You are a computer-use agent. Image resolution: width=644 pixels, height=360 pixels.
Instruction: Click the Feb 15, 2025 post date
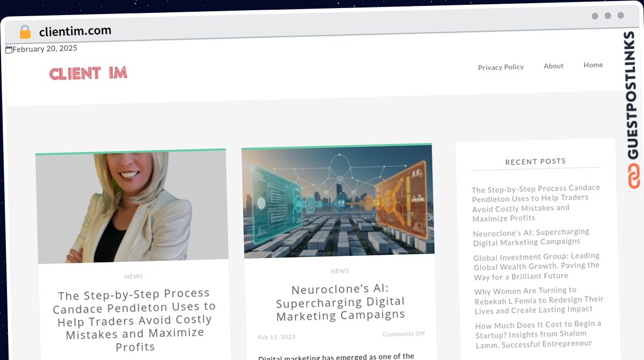coord(276,337)
